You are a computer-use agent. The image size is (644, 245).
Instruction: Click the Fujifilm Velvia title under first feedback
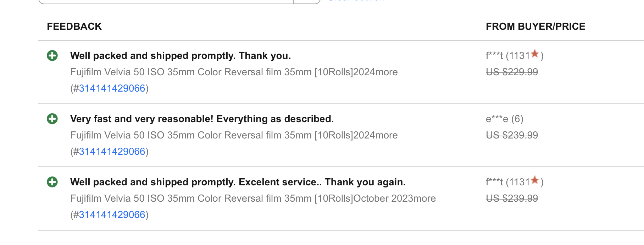coord(234,72)
